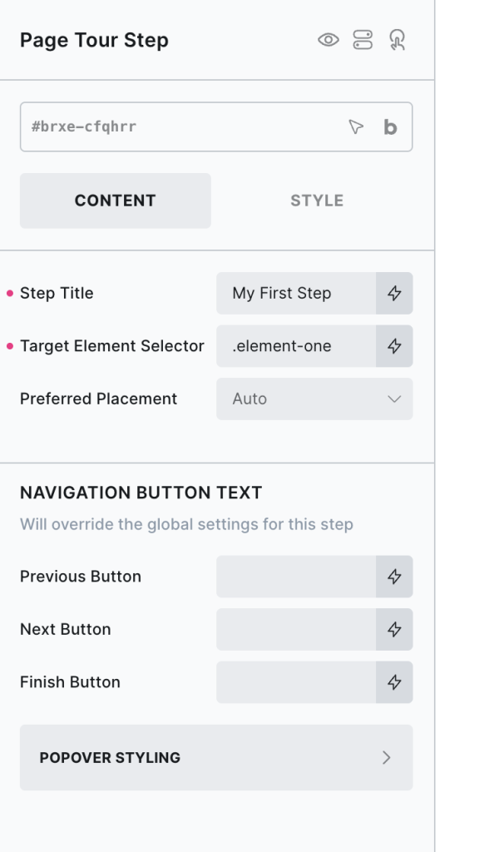Click dynamic data bolt for Step Title

[x=394, y=293]
